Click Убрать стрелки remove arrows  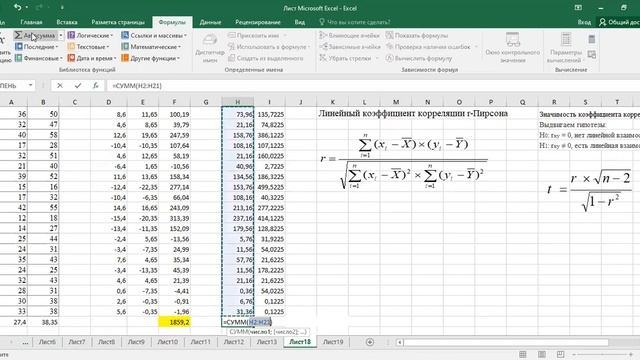(349, 58)
